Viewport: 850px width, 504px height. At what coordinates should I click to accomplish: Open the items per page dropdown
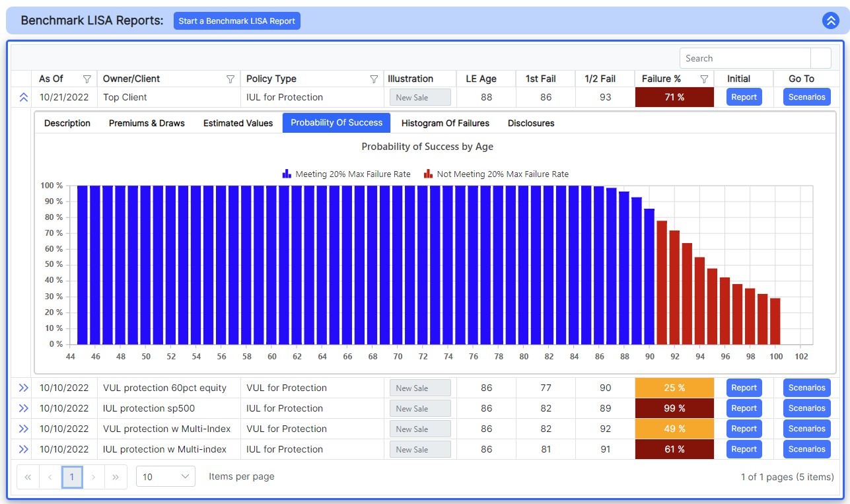pyautogui.click(x=166, y=476)
